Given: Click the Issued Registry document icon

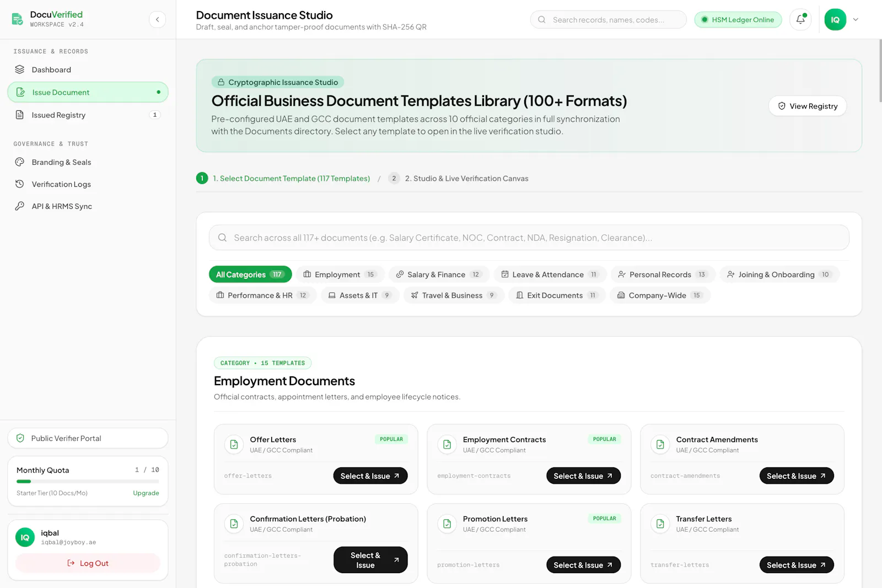Looking at the screenshot, I should click(x=20, y=115).
